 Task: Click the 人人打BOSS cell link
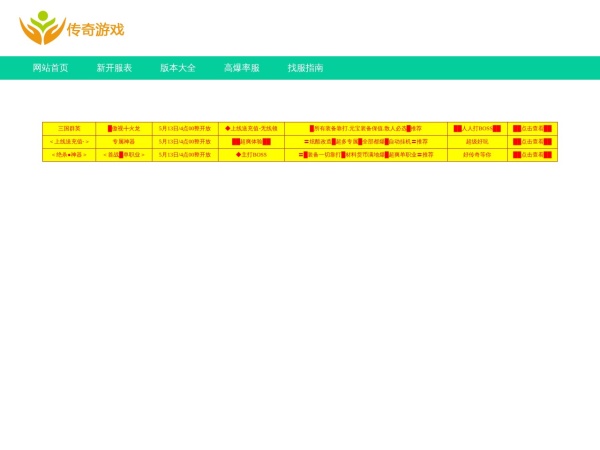(x=477, y=129)
